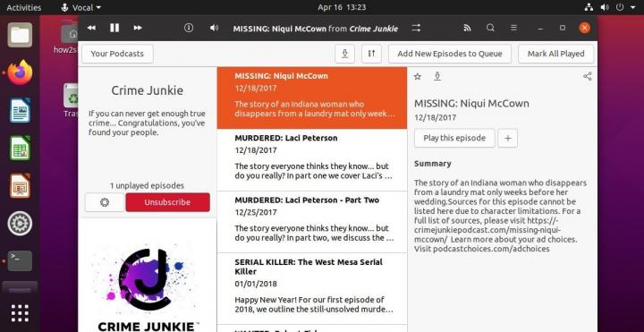
Task: Show episode info in the header bar
Action: (189, 28)
